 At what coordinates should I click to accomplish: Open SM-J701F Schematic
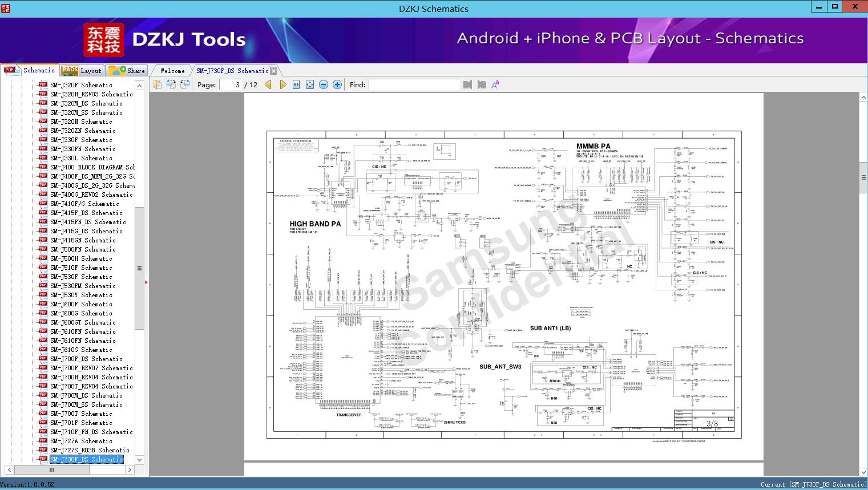[x=81, y=423]
